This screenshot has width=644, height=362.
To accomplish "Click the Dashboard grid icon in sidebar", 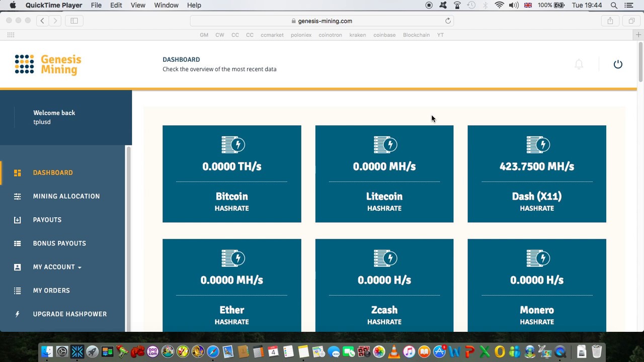I will (x=18, y=173).
